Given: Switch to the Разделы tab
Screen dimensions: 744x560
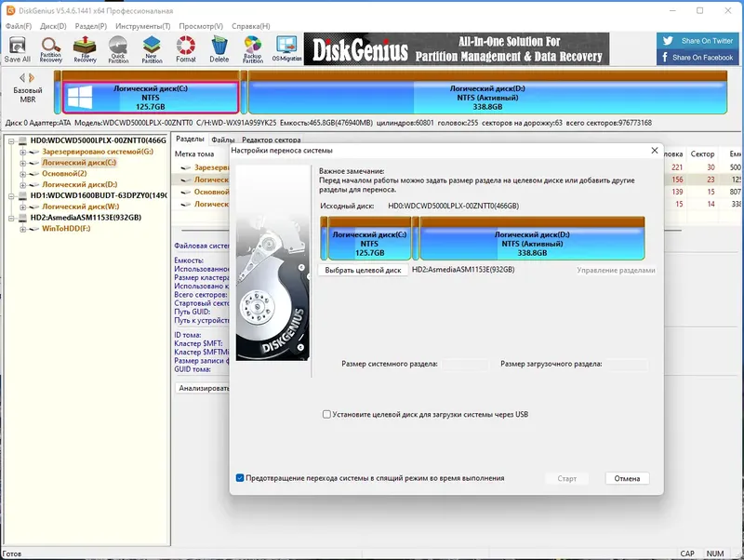Looking at the screenshot, I should click(190, 139).
